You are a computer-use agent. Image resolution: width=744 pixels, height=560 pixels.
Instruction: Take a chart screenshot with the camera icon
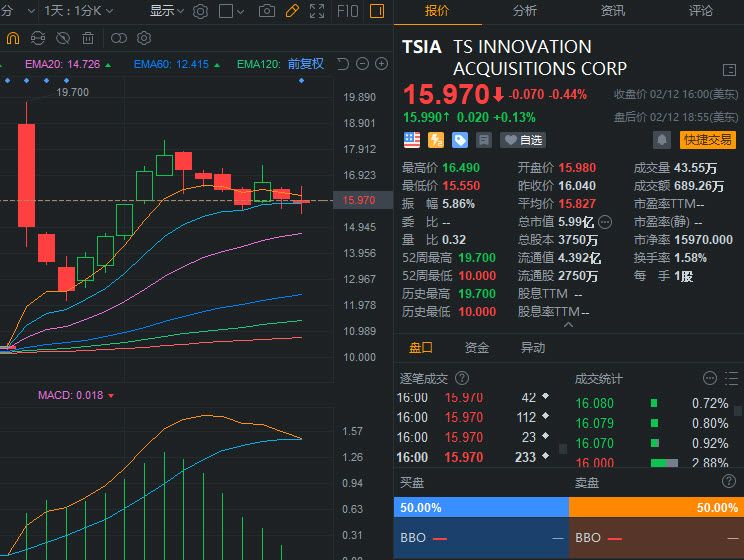coord(267,11)
